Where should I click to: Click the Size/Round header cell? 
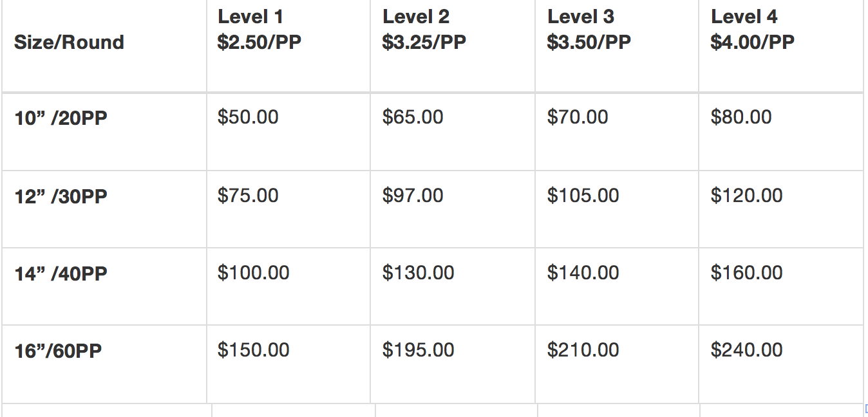69,42
